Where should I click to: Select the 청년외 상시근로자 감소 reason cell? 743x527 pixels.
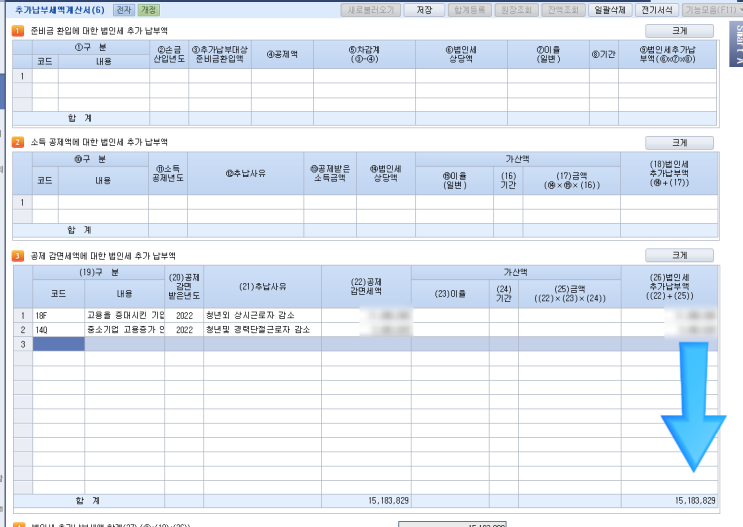coord(263,316)
